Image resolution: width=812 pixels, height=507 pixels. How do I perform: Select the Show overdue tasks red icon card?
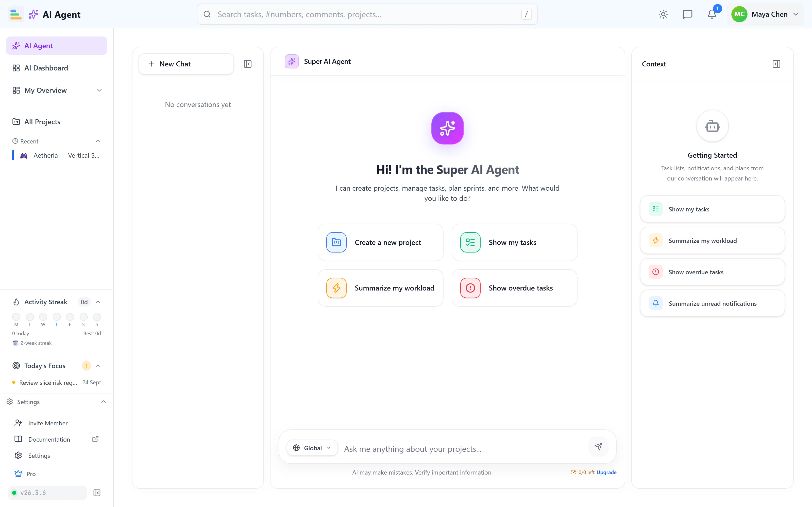(x=514, y=288)
